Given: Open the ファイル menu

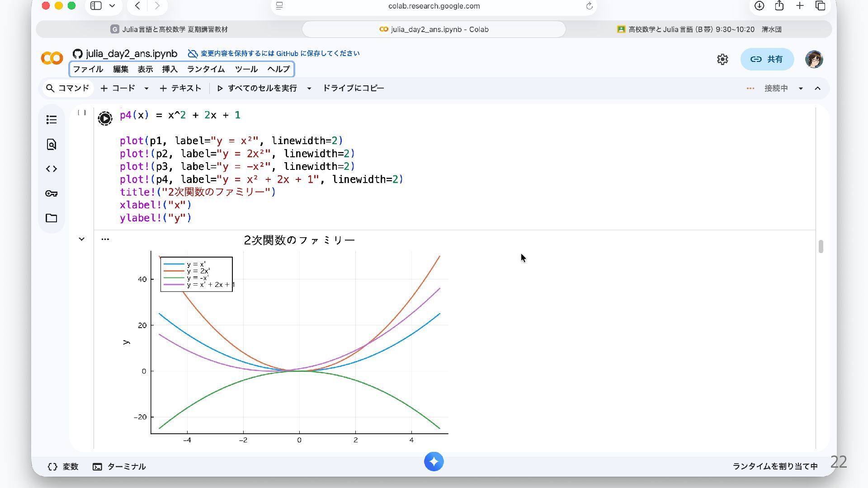Looking at the screenshot, I should point(88,69).
